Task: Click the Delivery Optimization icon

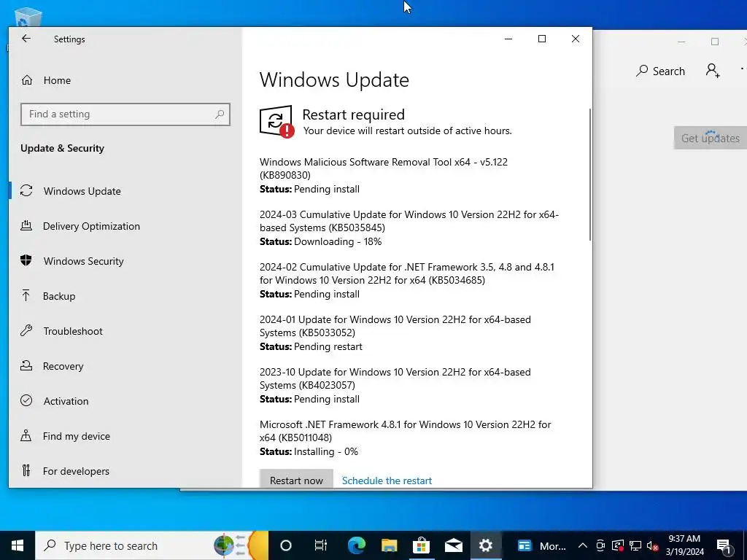Action: (x=26, y=226)
